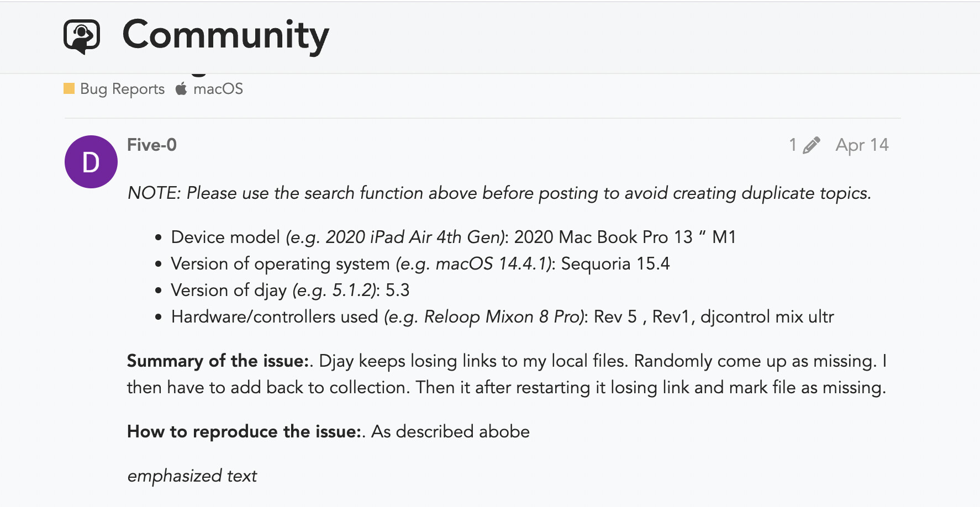Click the Hardware/controllers used bullet line

502,316
